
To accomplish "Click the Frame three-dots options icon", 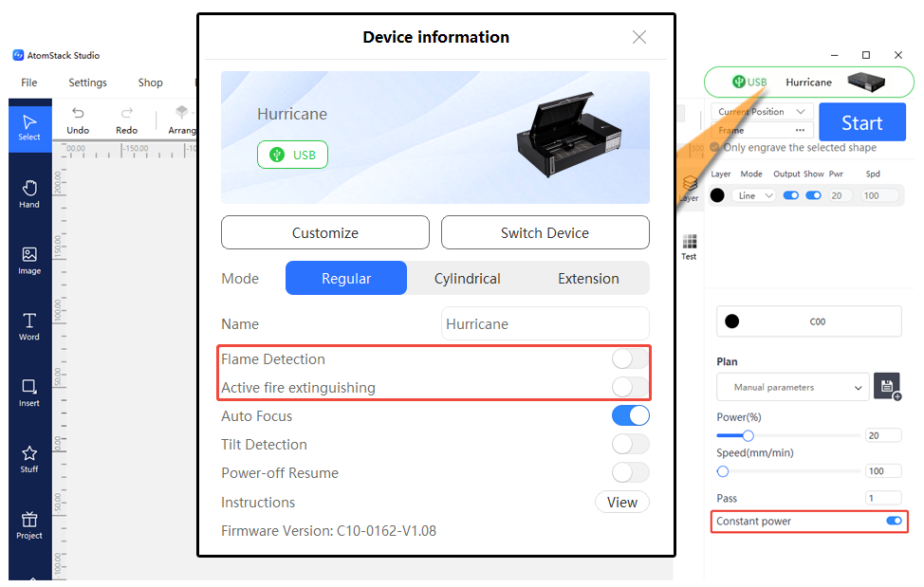I will pos(800,130).
